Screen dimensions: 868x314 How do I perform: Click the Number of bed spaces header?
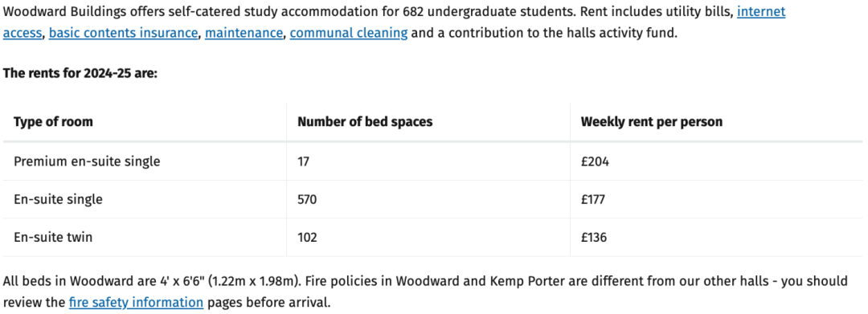pos(365,121)
